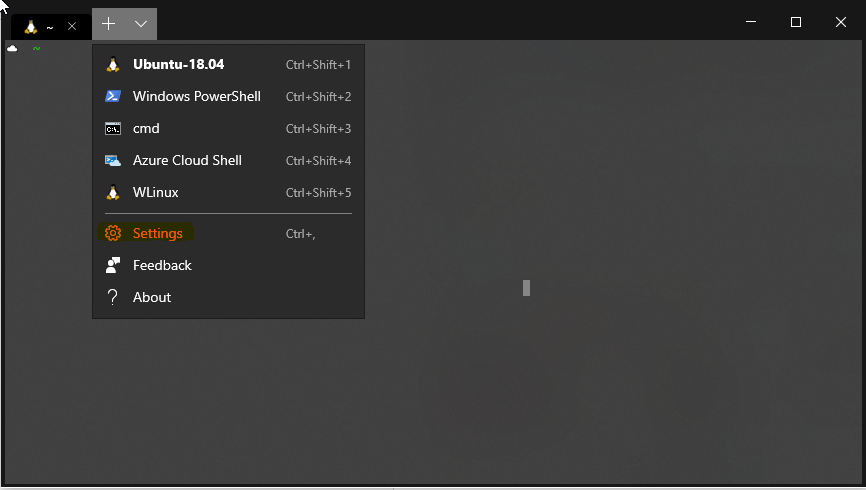Launch the cmd profile

[228, 129]
